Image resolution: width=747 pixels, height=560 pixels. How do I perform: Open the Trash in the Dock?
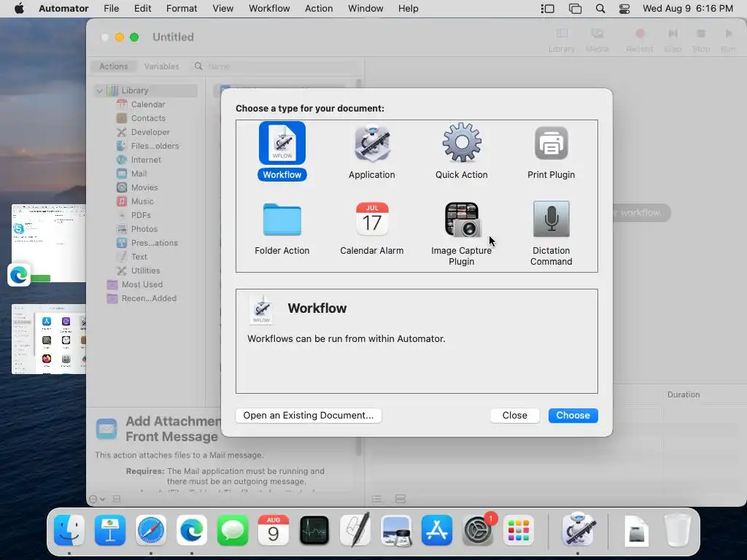pos(678,531)
